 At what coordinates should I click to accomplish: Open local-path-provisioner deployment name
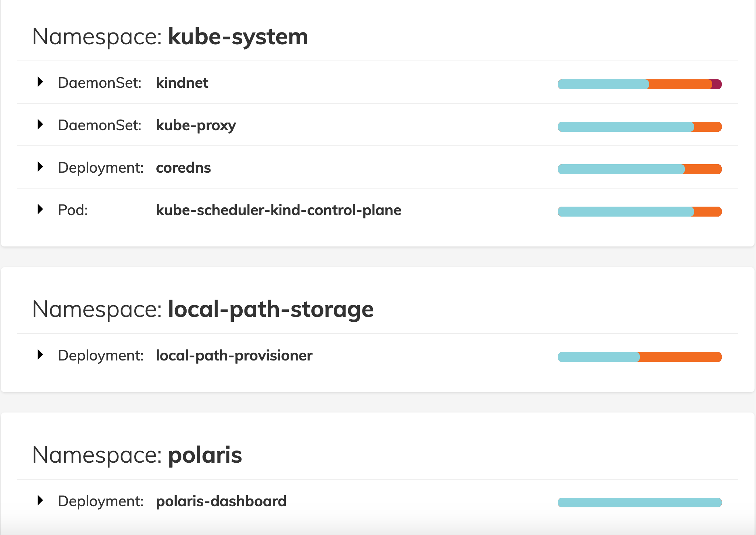click(x=234, y=356)
